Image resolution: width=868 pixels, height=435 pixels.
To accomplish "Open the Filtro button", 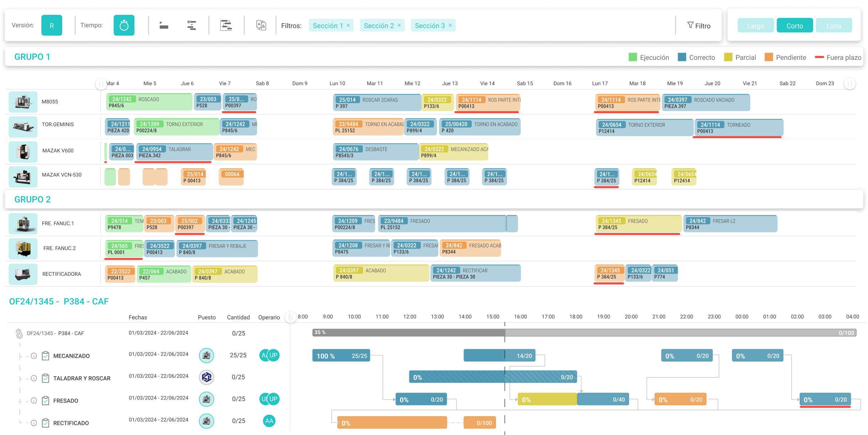I will coord(699,26).
